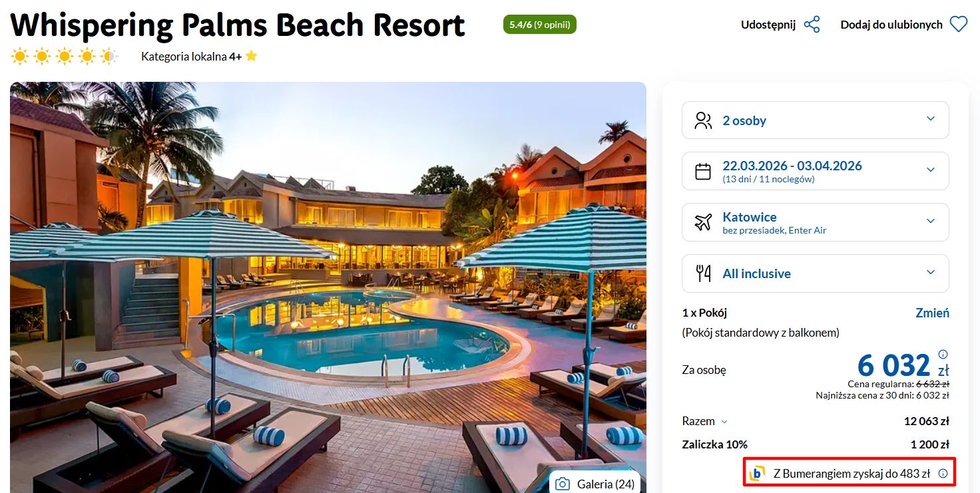Click the airplane icon in Katowice field
Image resolution: width=980 pixels, height=493 pixels.
coord(703,222)
